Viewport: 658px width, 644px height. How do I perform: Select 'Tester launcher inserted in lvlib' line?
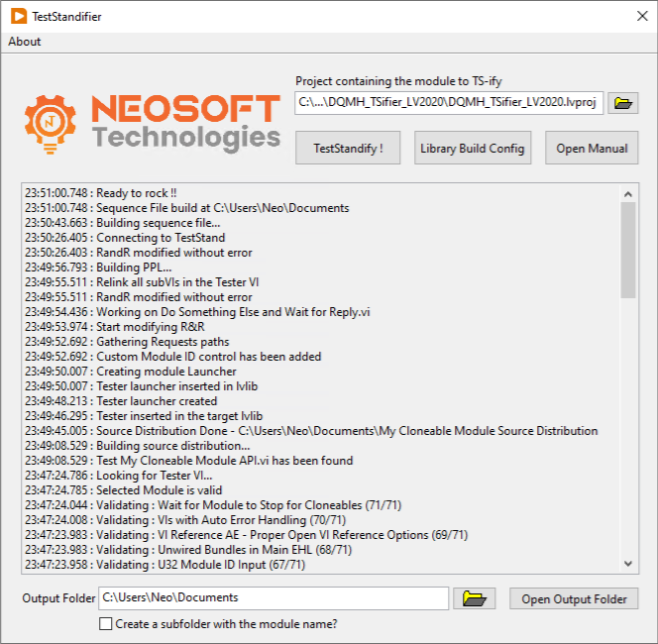(141, 386)
